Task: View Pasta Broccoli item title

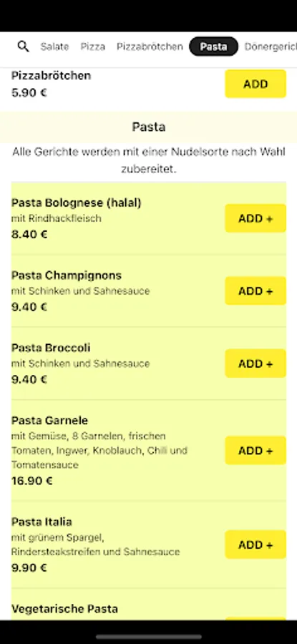Action: coord(51,348)
